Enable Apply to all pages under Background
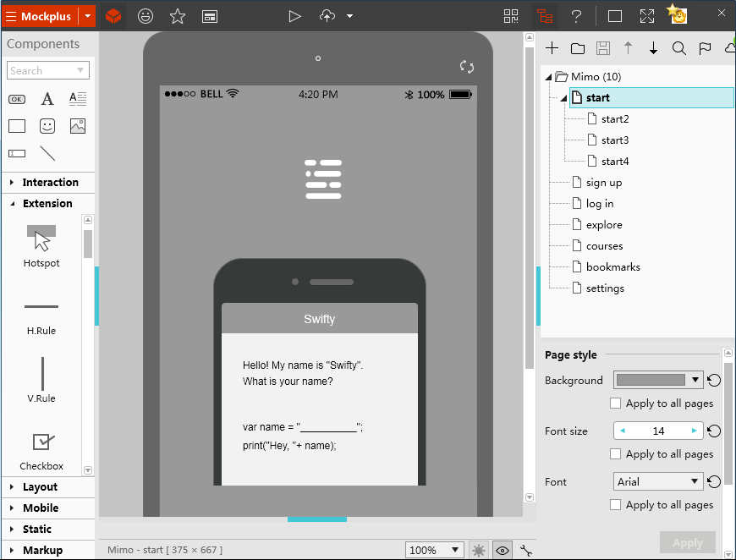 (x=615, y=404)
